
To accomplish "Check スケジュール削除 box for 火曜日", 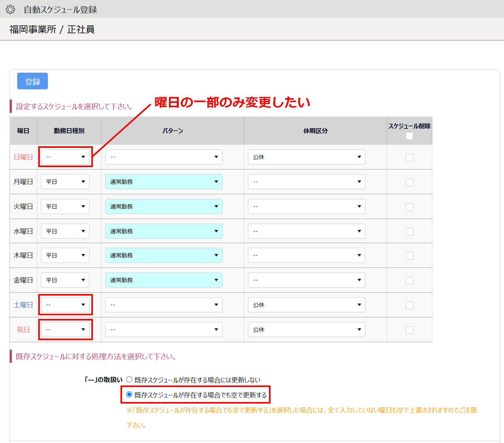I will (x=409, y=207).
